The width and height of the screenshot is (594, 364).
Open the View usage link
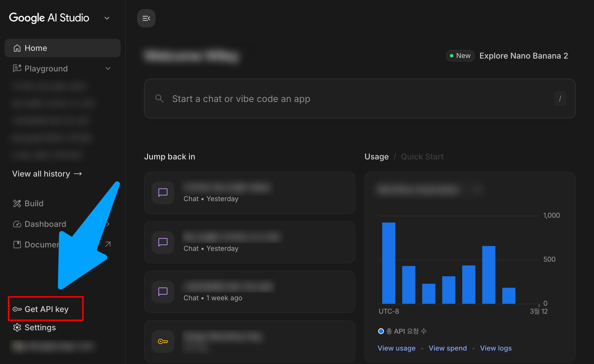pyautogui.click(x=396, y=348)
